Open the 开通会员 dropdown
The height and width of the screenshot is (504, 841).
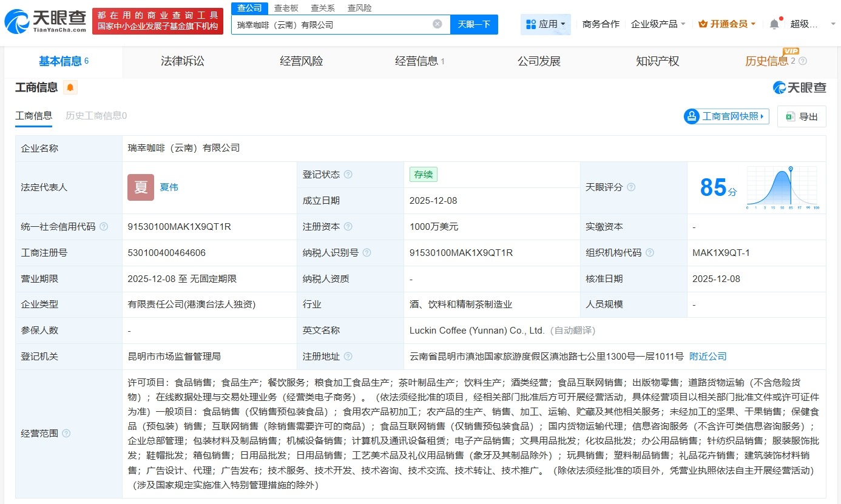click(x=727, y=23)
